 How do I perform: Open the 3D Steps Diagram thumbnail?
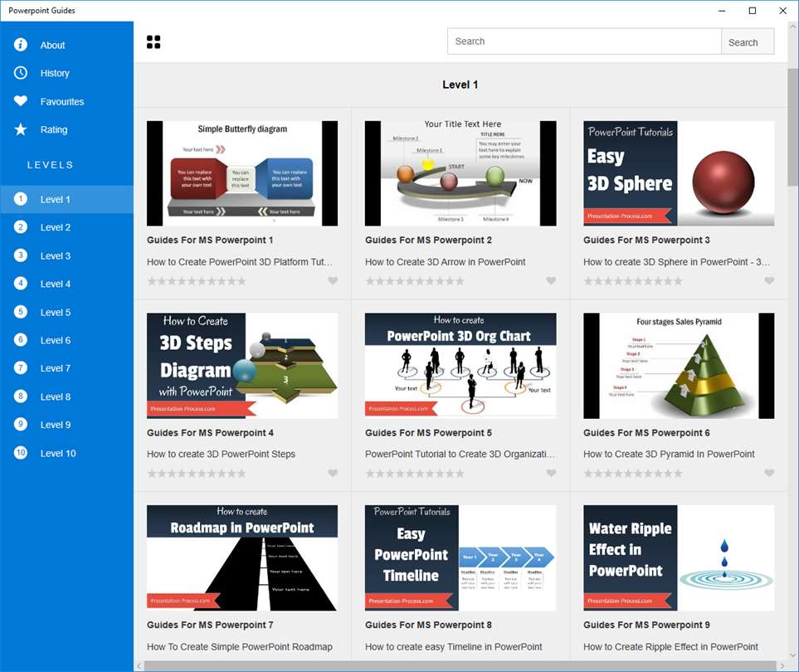(x=242, y=366)
